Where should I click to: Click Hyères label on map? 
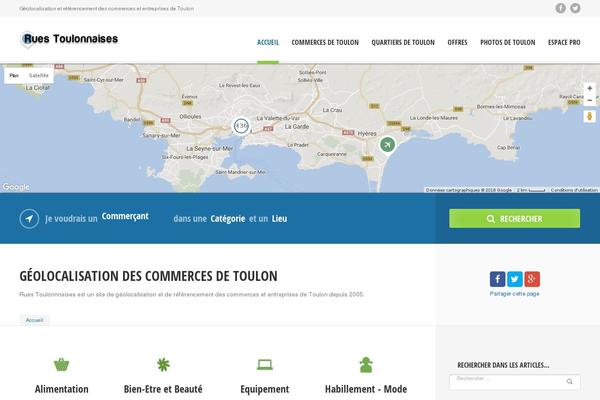tap(367, 134)
